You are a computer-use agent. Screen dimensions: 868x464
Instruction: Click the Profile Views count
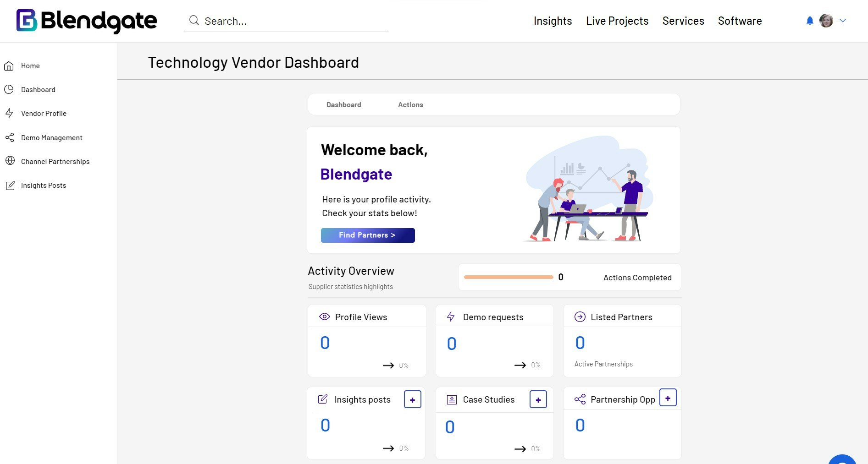pyautogui.click(x=325, y=343)
